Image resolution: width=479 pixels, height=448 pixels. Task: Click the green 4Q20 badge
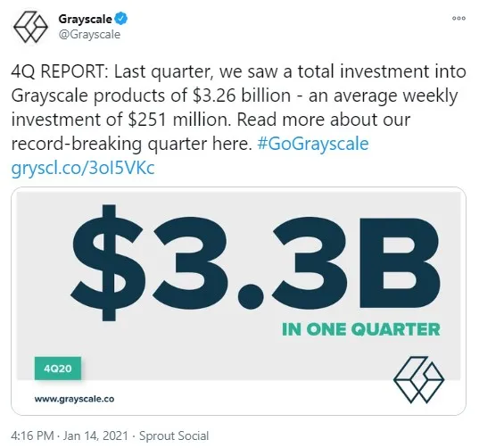58,369
